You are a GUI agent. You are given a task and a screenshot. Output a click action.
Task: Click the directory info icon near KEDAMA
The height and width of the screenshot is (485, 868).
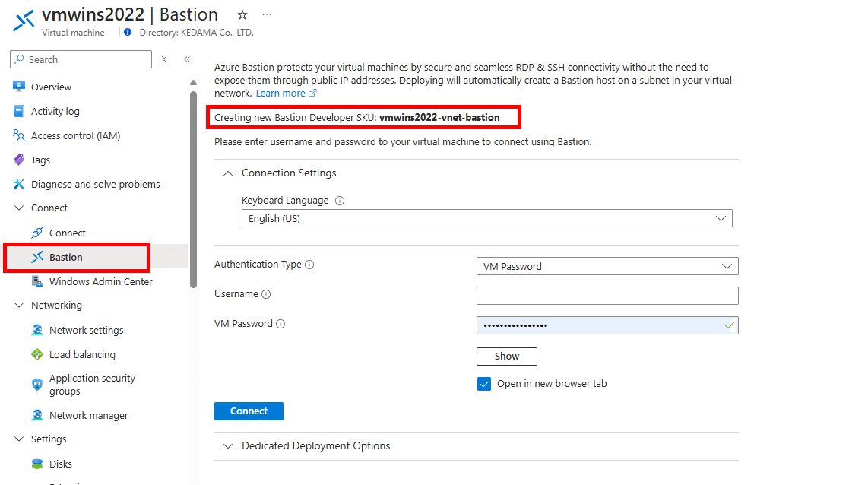[128, 32]
